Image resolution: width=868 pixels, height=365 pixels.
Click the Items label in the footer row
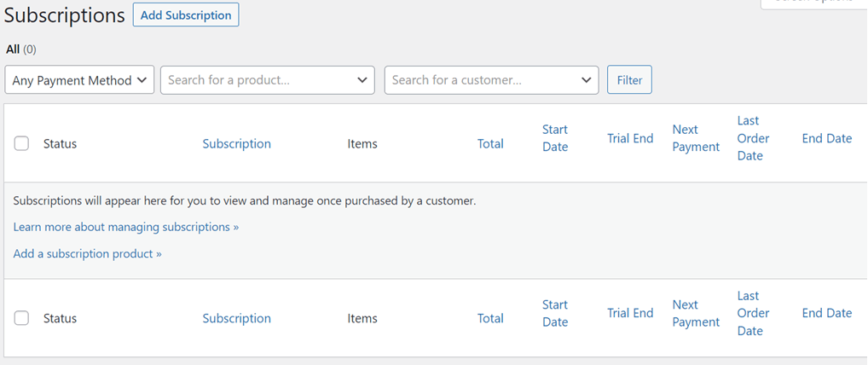pos(362,318)
